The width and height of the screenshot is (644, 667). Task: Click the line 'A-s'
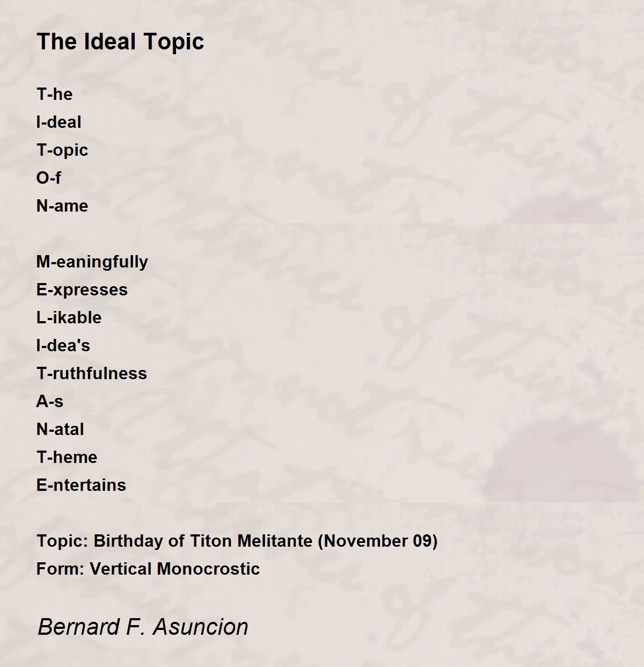(x=50, y=401)
